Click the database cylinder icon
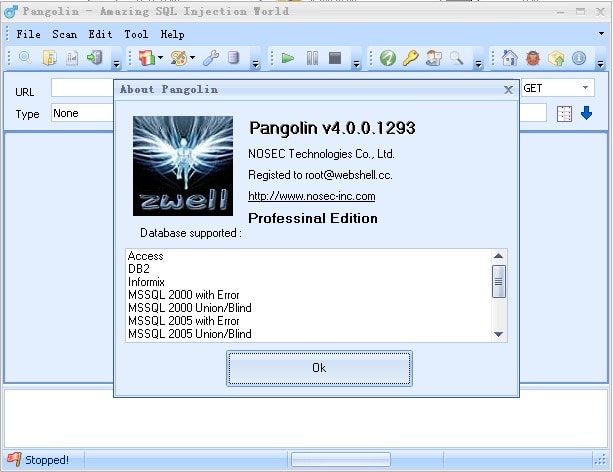 (x=233, y=58)
